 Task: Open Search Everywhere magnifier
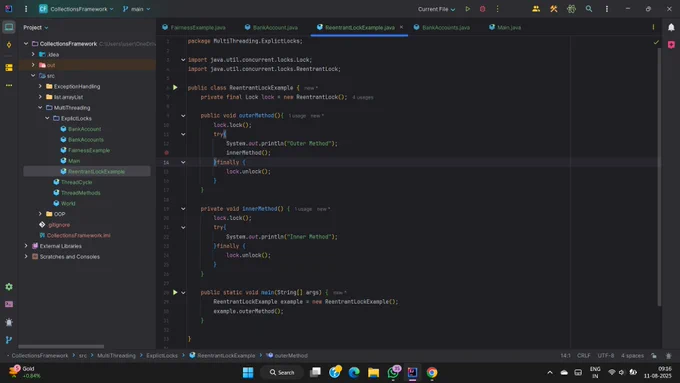[588, 9]
